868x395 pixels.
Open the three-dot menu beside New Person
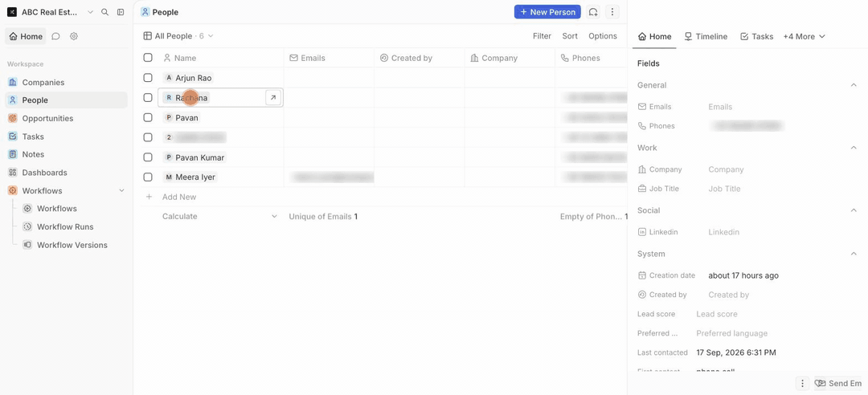[612, 12]
